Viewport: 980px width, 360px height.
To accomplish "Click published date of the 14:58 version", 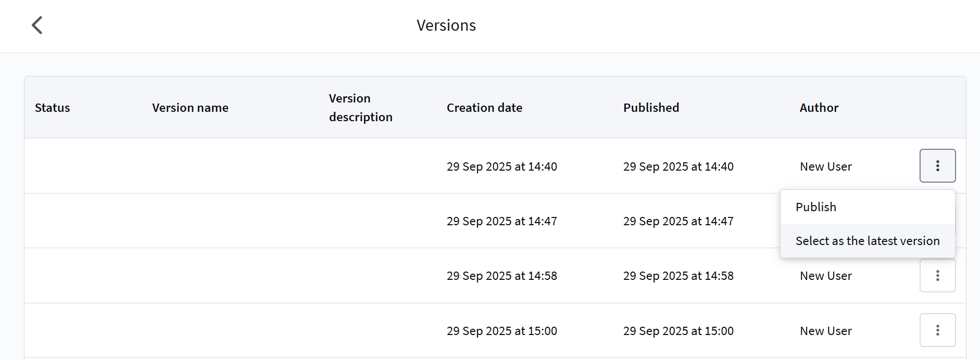I will (678, 276).
